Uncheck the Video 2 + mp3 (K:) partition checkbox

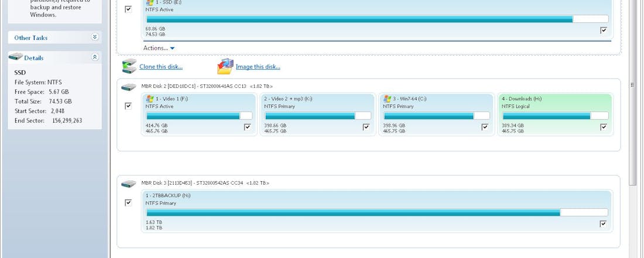[366, 127]
